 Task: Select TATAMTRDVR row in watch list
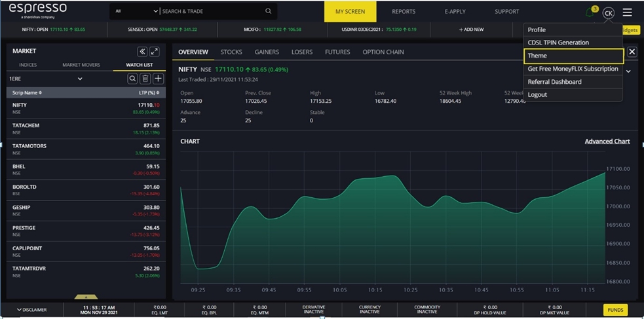pyautogui.click(x=86, y=272)
